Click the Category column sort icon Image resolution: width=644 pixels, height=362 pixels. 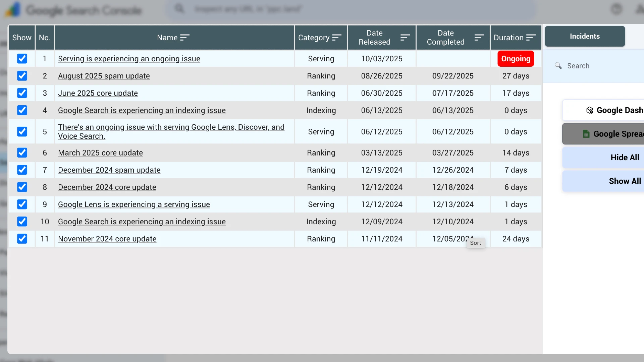(336, 38)
